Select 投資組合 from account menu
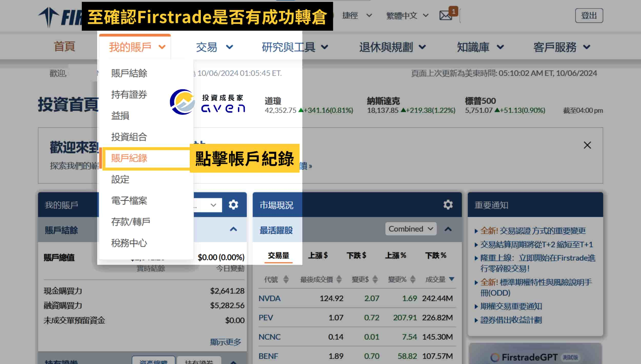 coord(129,137)
